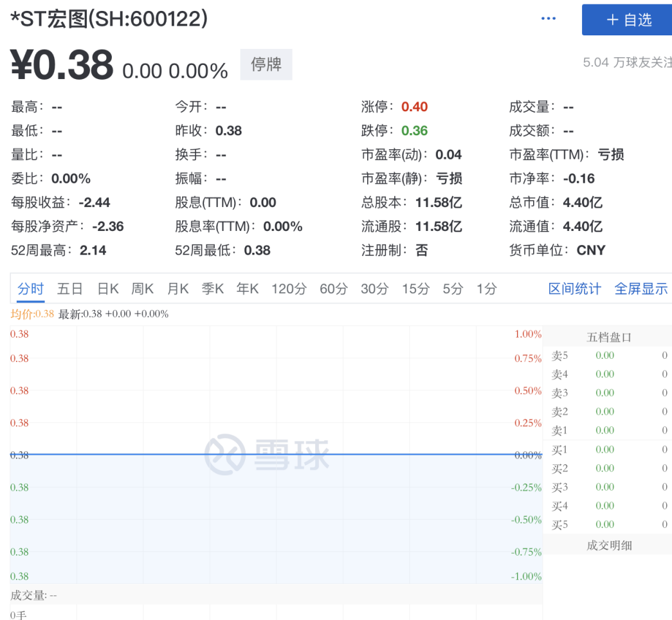Click the 市盈率(动) value 0.04

(448, 155)
